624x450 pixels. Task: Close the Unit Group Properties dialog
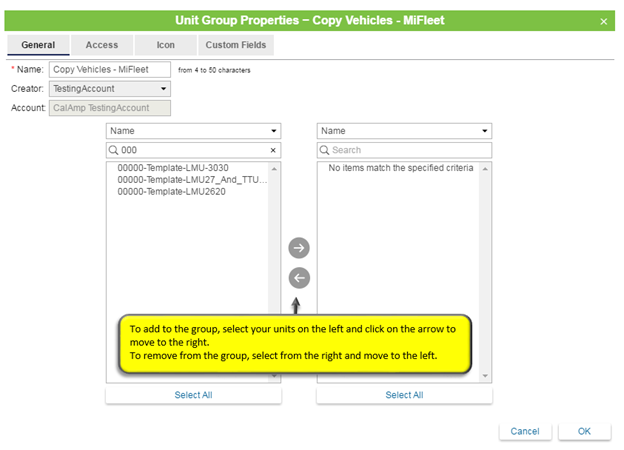click(x=603, y=21)
